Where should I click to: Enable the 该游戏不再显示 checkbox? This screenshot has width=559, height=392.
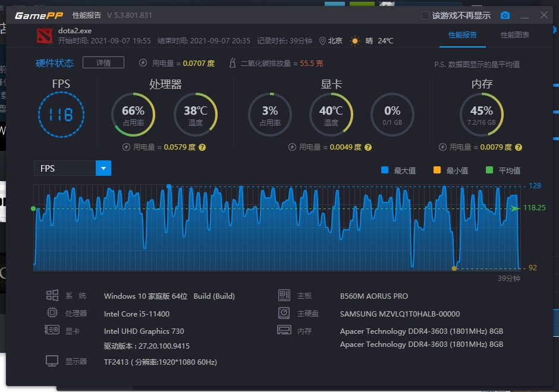pos(425,15)
